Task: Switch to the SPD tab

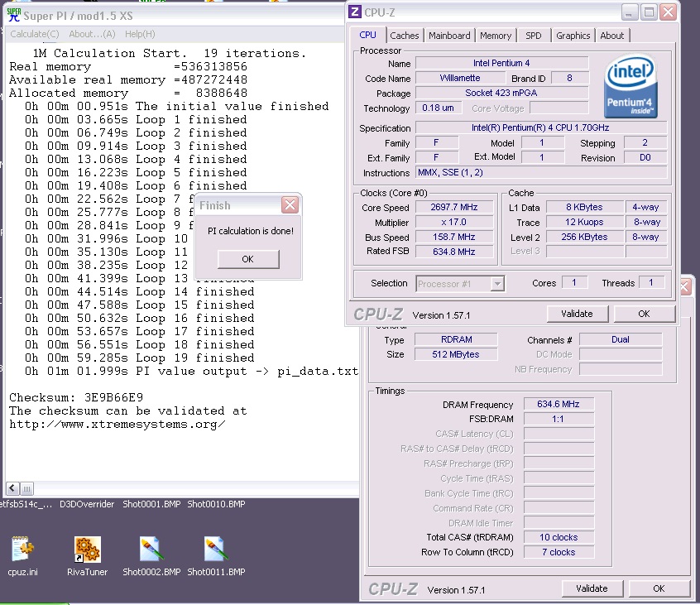Action: (533, 36)
